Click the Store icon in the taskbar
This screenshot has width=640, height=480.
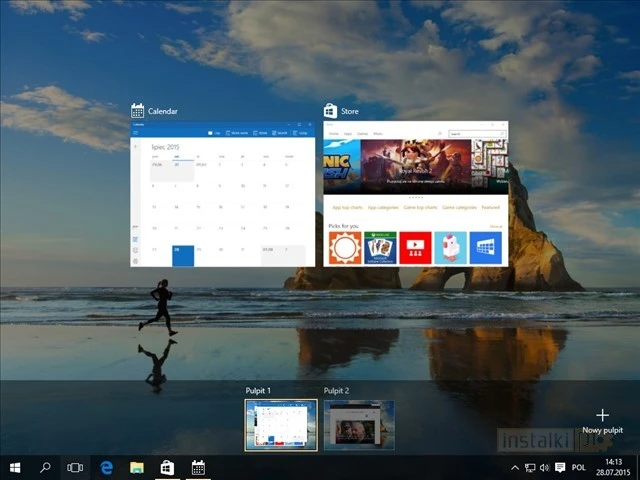pyautogui.click(x=168, y=467)
